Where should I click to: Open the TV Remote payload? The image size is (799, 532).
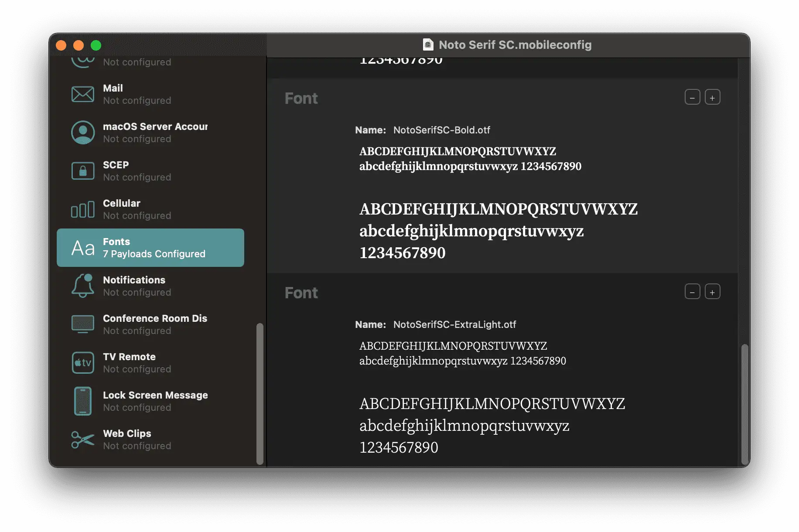150,363
